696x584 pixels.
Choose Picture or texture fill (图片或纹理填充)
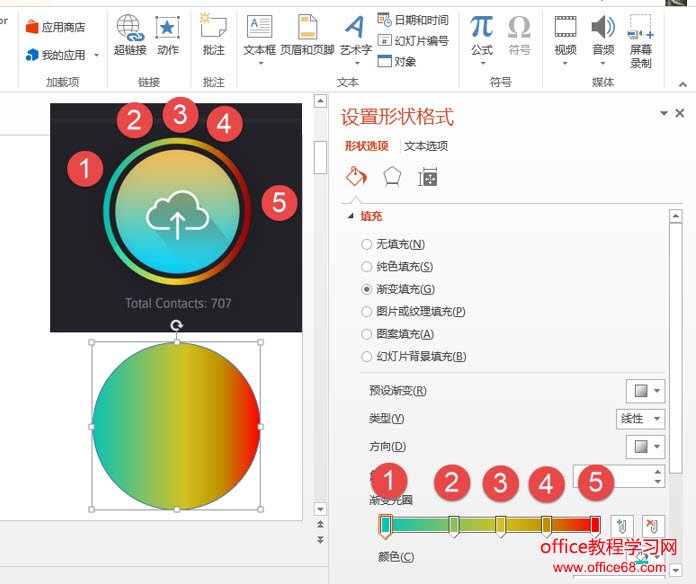point(367,311)
